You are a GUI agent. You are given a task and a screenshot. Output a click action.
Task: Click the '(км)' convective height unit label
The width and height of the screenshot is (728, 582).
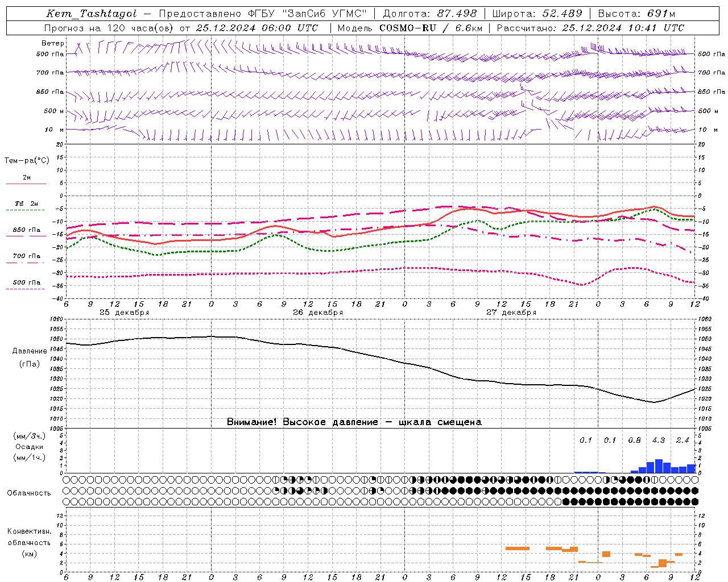coord(29,554)
